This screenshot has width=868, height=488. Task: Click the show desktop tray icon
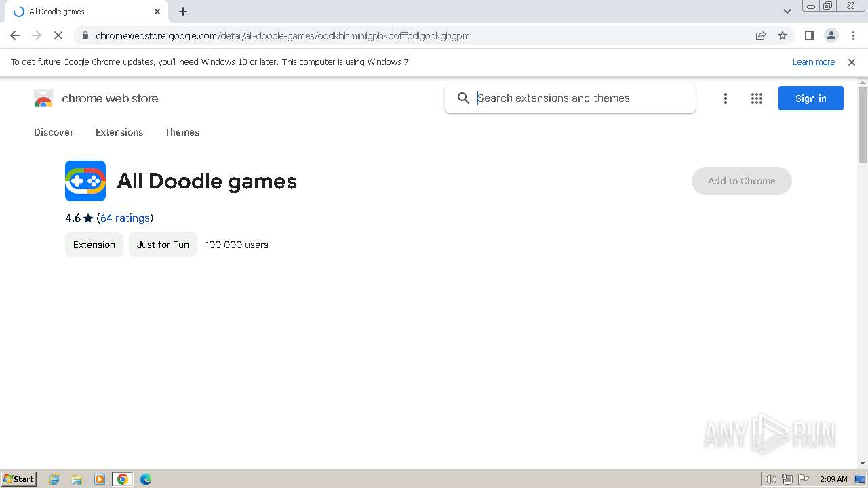[861, 479]
